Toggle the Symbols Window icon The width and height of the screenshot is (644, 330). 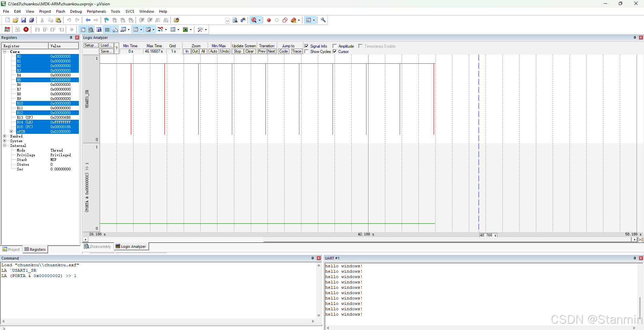point(99,30)
